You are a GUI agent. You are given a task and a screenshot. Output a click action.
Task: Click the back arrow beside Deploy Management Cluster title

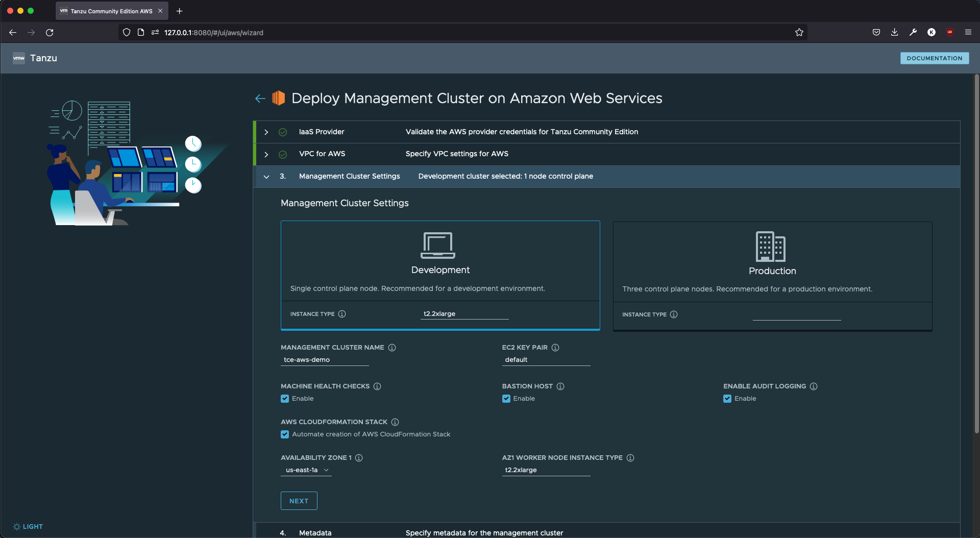[260, 99]
